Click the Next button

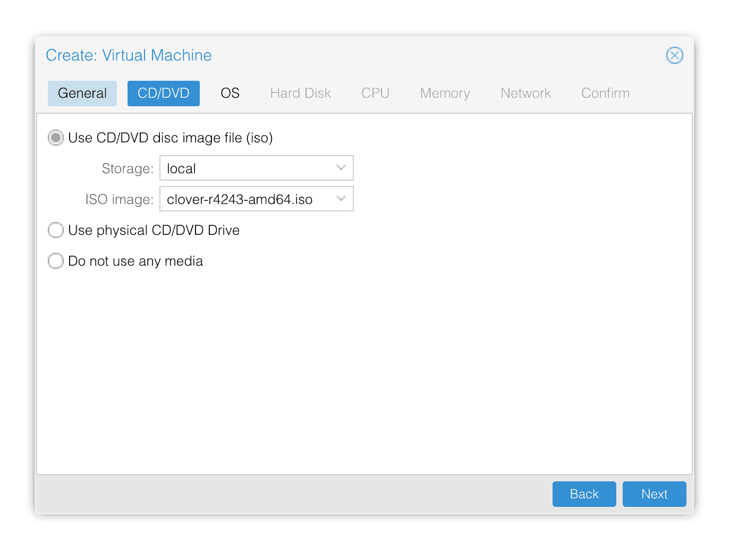point(655,494)
